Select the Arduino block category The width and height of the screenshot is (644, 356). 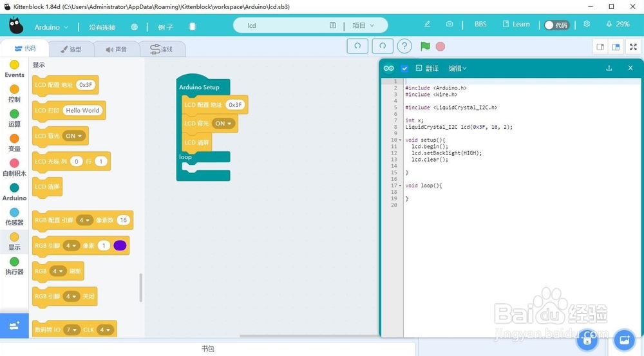pyautogui.click(x=14, y=192)
